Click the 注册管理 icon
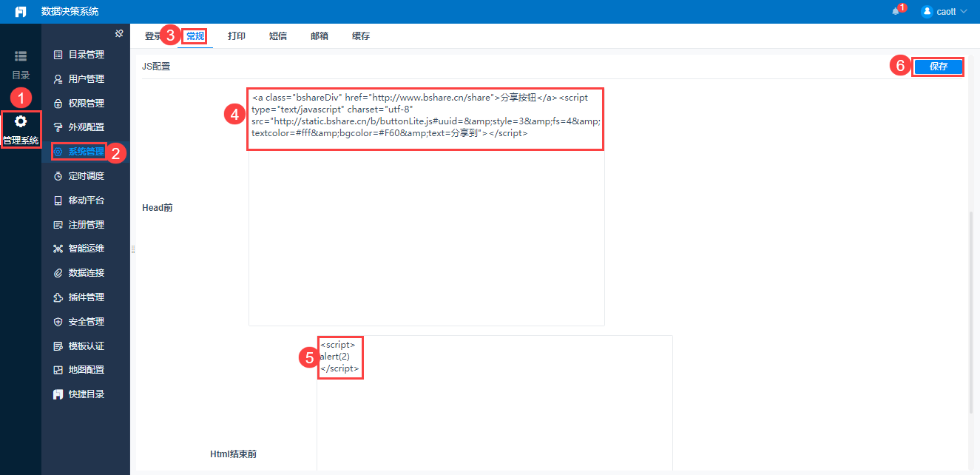The height and width of the screenshot is (475, 980). [58, 225]
